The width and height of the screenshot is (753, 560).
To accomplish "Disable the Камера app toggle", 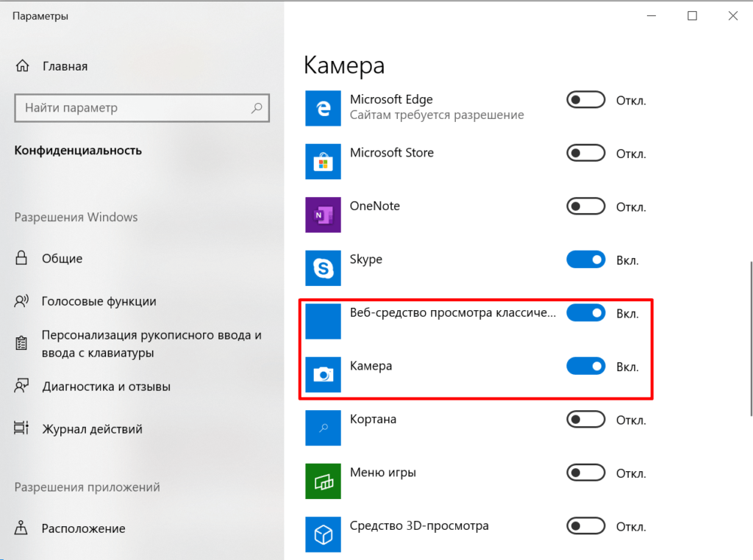I will coord(586,366).
